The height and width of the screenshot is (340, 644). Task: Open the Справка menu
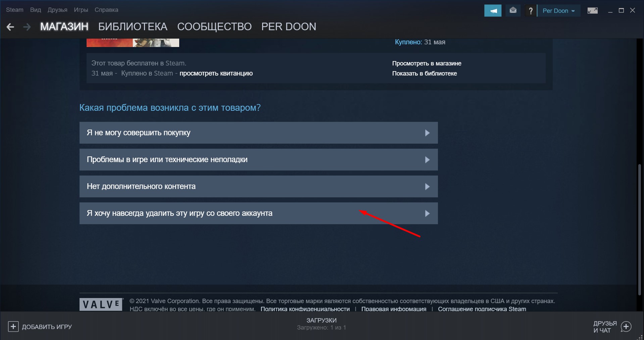pyautogui.click(x=106, y=10)
